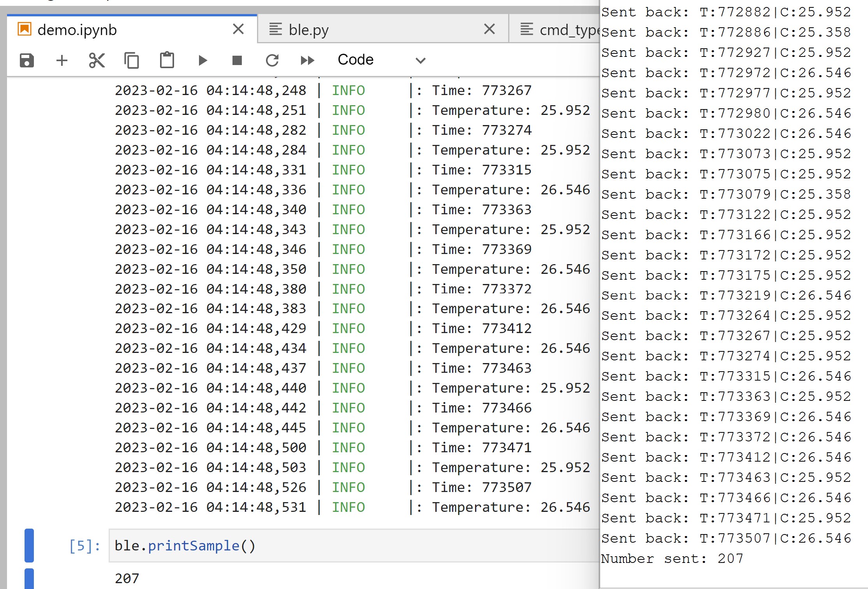Viewport: 868px width, 589px height.
Task: Click the file icon on ble.py tab
Action: point(276,29)
